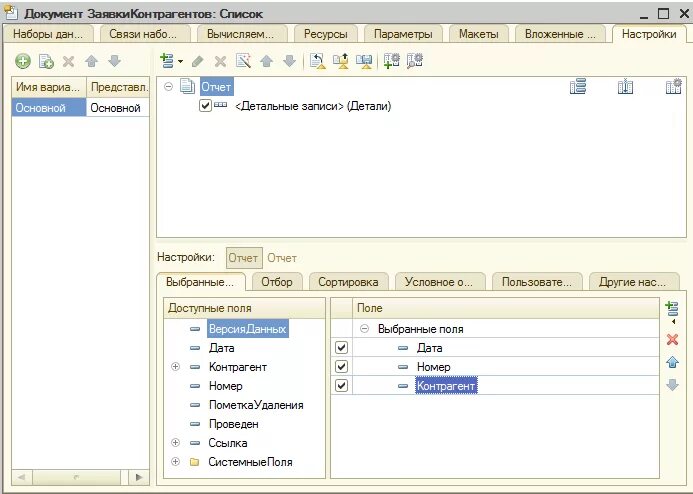
Task: Collapse the Отчет tree node
Action: pyautogui.click(x=168, y=87)
